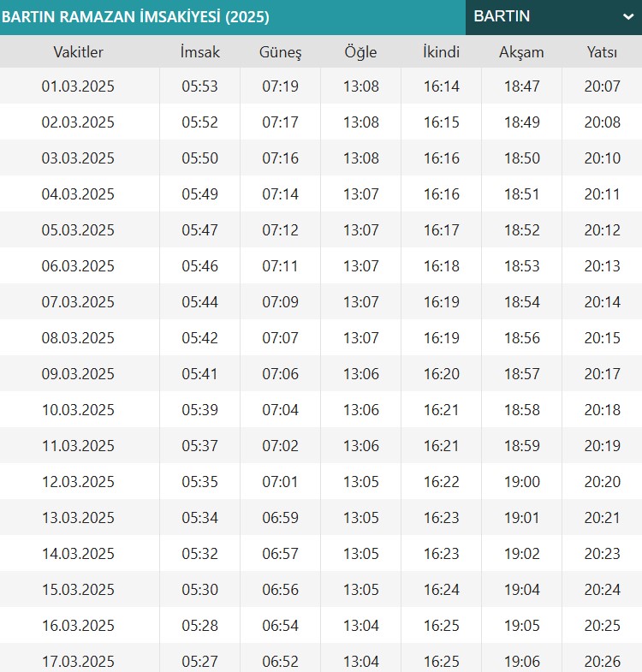
Task: Click öğle time 13:06 on 10.03.2025
Action: 361,410
